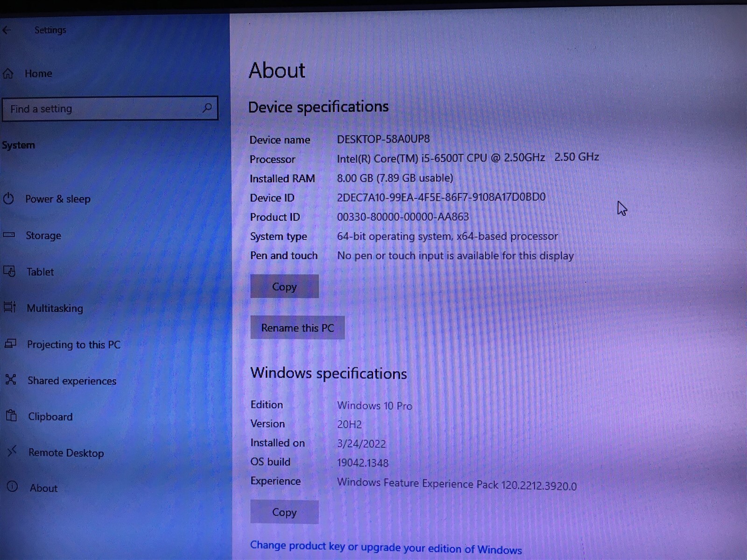Image resolution: width=747 pixels, height=560 pixels.
Task: Click OS build 19042.1348 value
Action: pyautogui.click(x=363, y=463)
